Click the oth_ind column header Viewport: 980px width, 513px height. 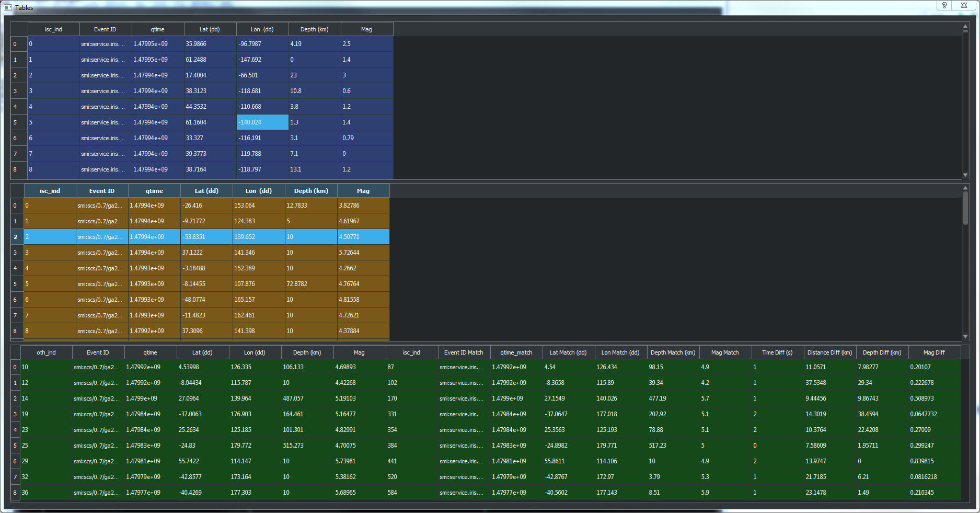point(46,352)
